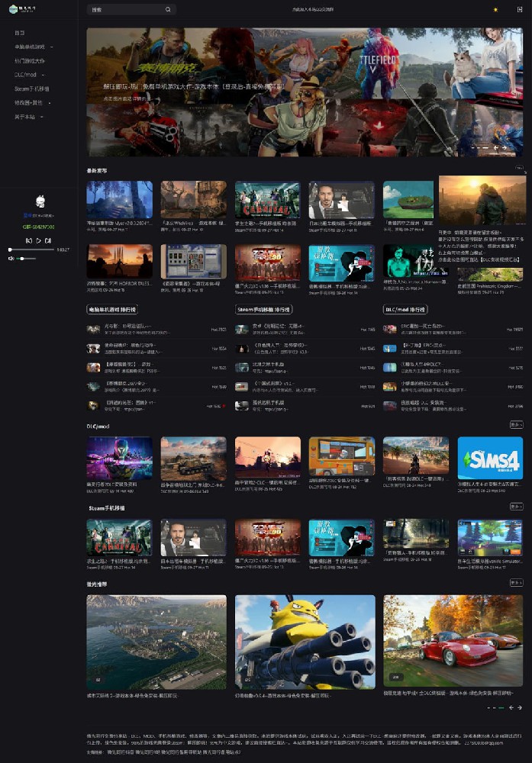Go to 首页 in the sidebar
The image size is (532, 763).
coord(20,33)
